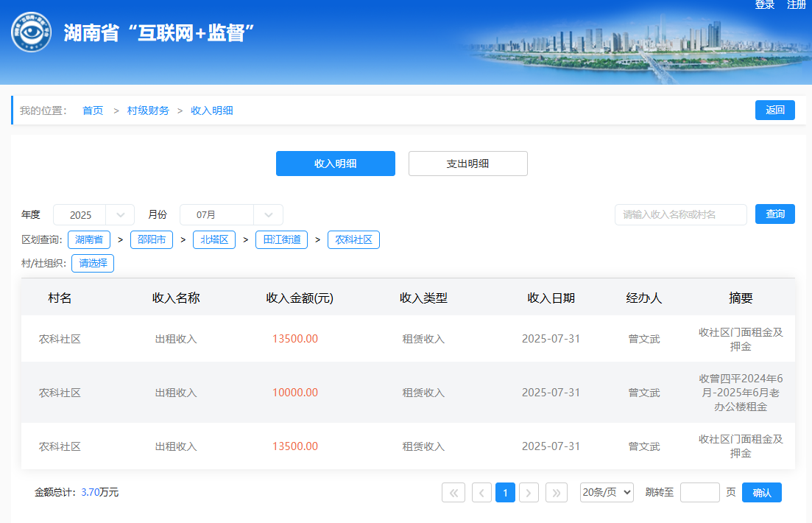
Task: Jump to the last page of results
Action: [x=557, y=493]
